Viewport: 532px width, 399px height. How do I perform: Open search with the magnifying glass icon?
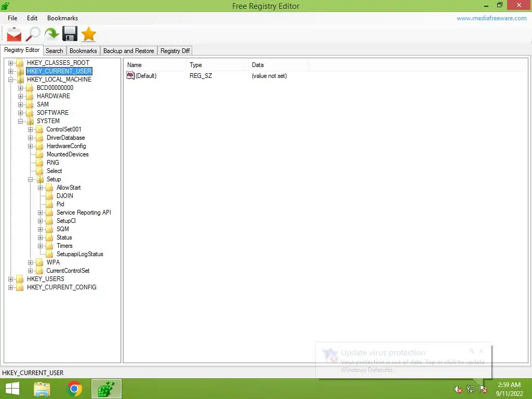33,34
